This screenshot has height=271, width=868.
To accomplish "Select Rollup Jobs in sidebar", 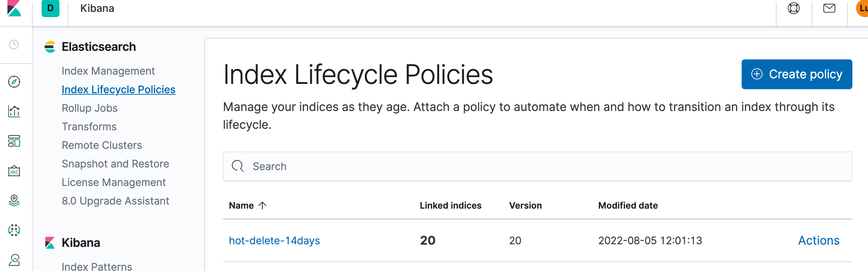I will click(x=90, y=108).
